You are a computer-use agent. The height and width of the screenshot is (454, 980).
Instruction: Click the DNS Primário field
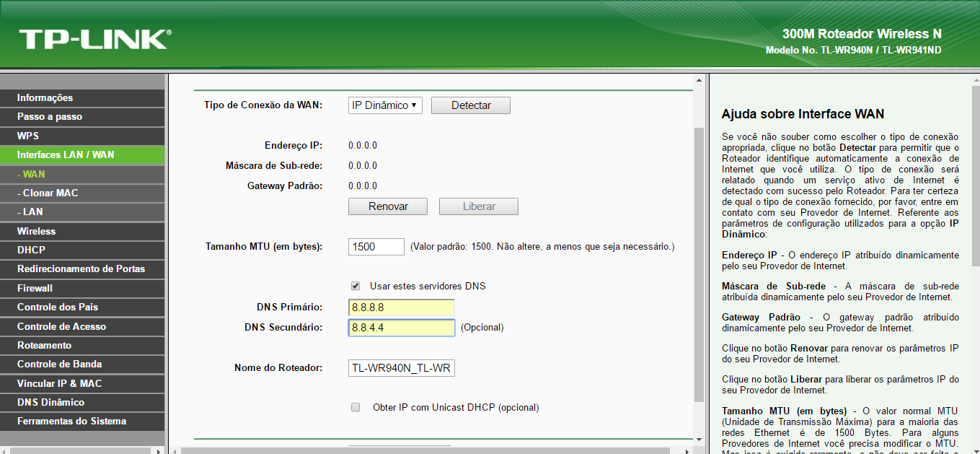(402, 307)
